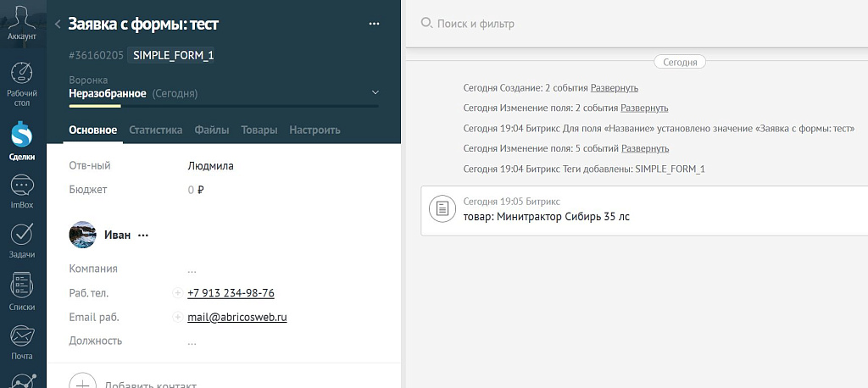Click the note document icon in feed

coord(441,209)
